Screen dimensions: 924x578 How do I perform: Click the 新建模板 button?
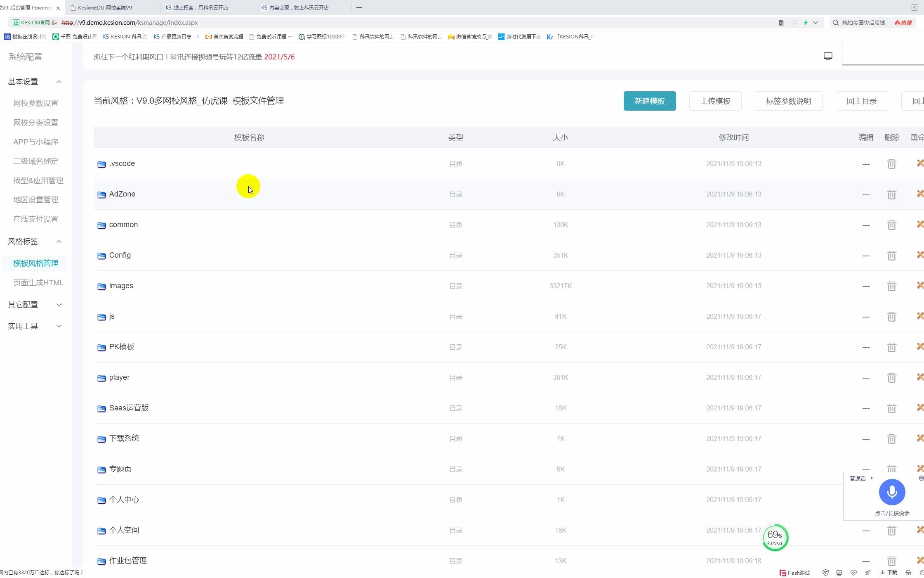(x=650, y=101)
